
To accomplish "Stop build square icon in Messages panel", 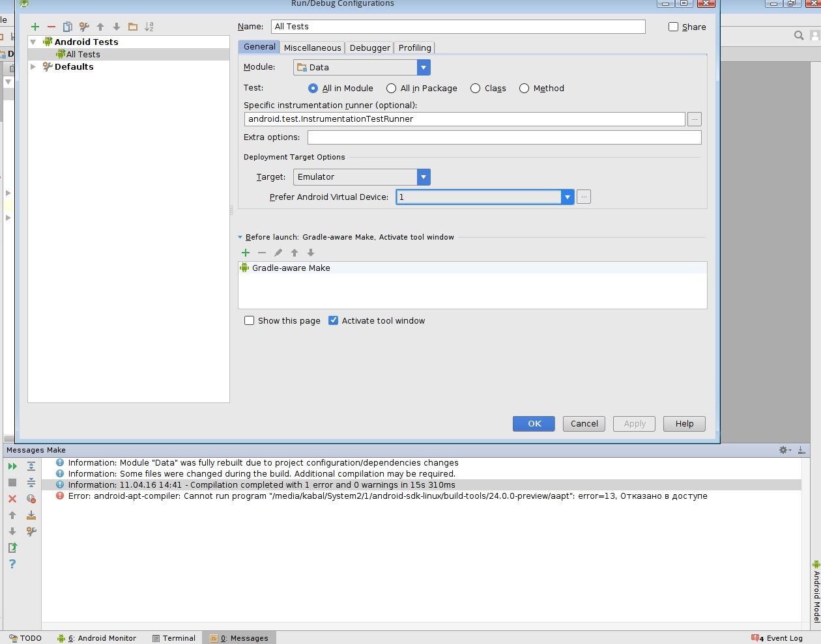I will pyautogui.click(x=12, y=483).
